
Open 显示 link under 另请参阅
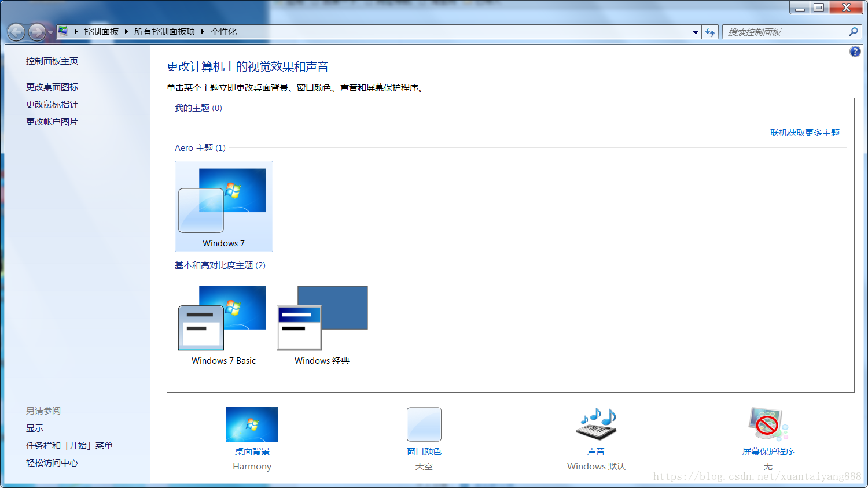[35, 428]
